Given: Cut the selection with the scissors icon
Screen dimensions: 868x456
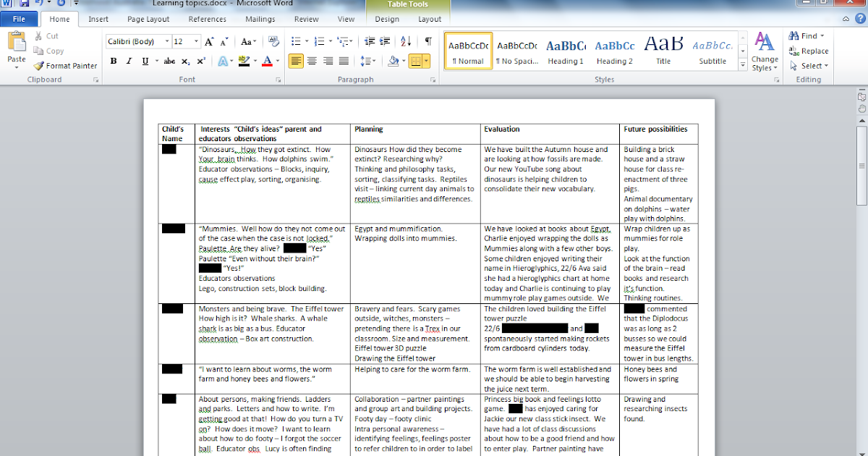Looking at the screenshot, I should click(46, 36).
